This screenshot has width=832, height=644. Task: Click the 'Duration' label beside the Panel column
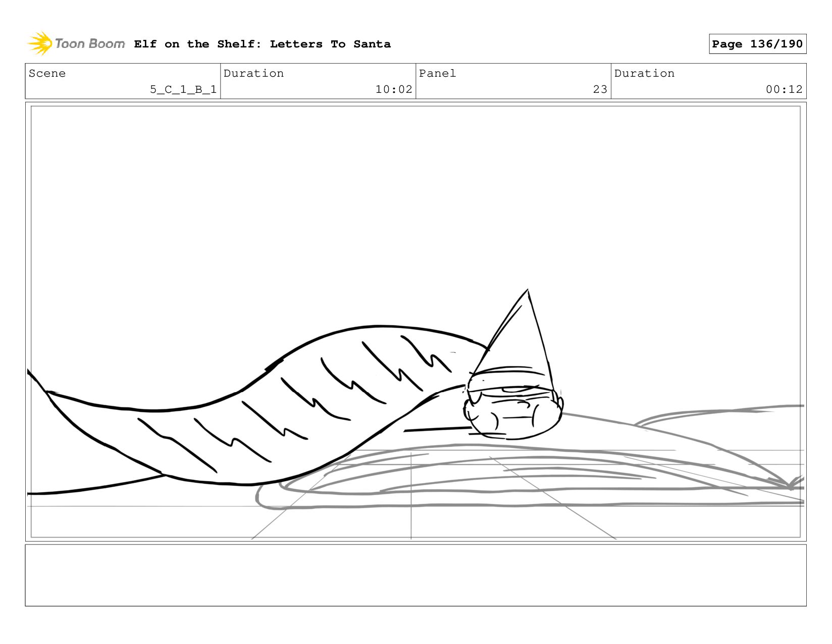click(x=644, y=73)
